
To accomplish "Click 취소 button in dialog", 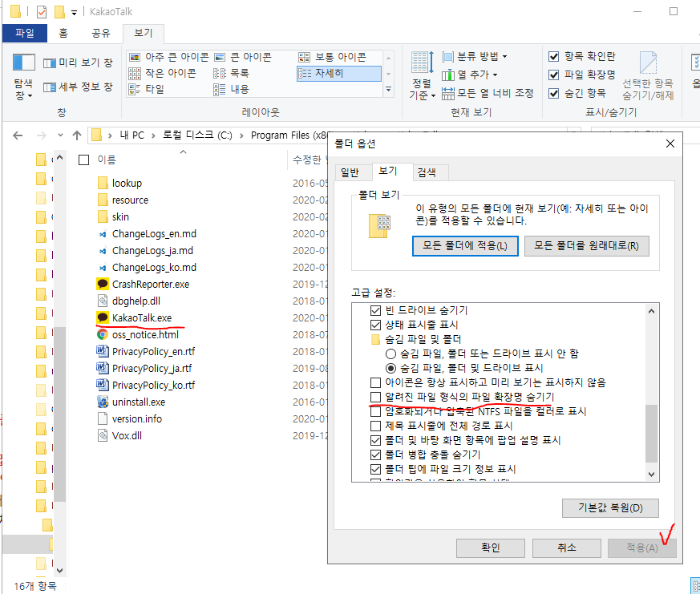I will coord(567,548).
